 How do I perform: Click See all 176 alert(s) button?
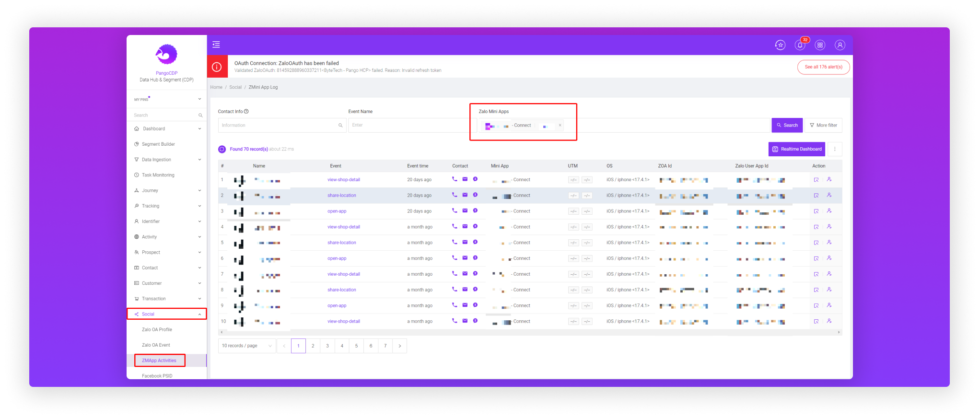(823, 67)
